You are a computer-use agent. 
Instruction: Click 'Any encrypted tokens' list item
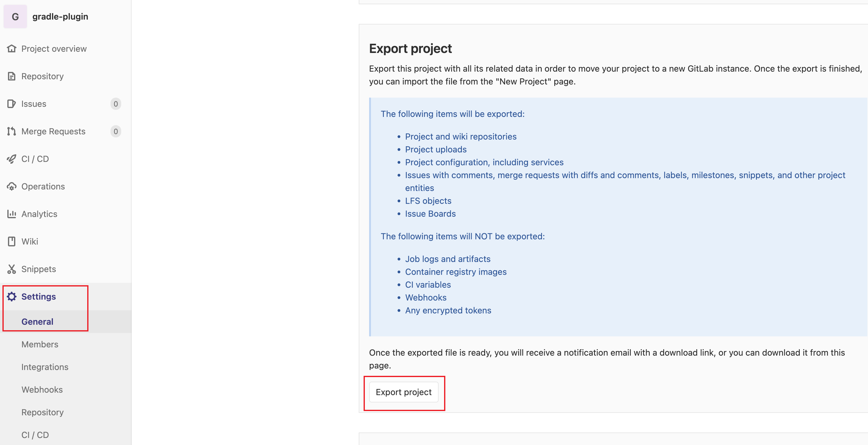448,310
